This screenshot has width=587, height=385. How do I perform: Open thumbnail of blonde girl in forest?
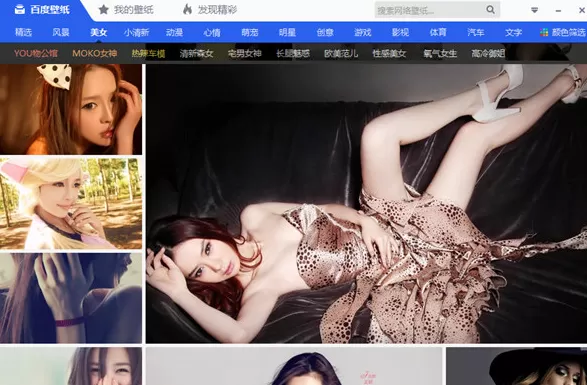click(x=71, y=203)
